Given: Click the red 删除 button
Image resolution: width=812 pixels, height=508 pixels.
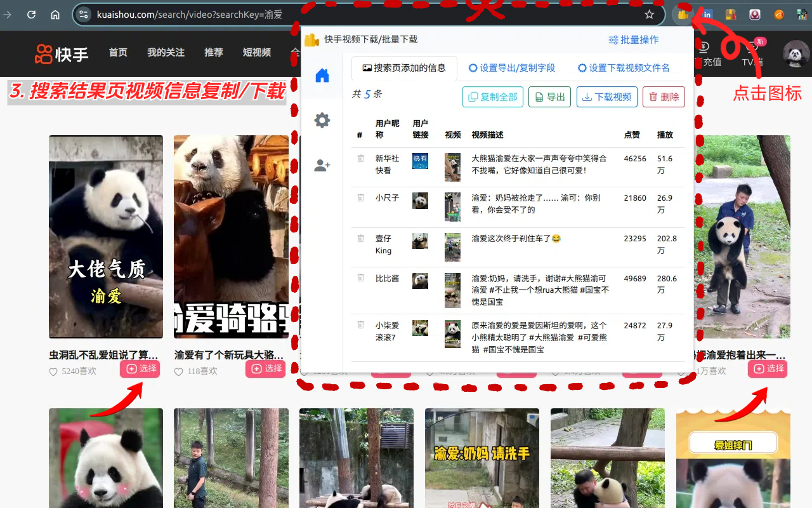Looking at the screenshot, I should click(x=664, y=97).
